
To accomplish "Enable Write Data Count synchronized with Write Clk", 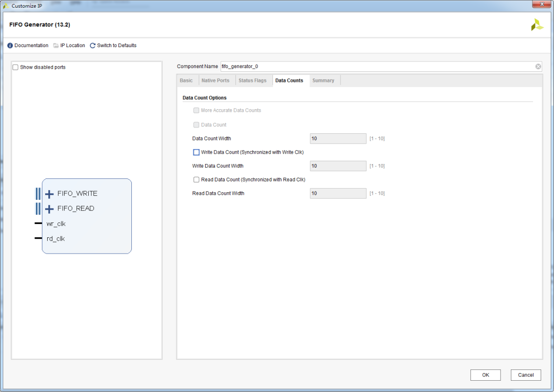I will [196, 152].
